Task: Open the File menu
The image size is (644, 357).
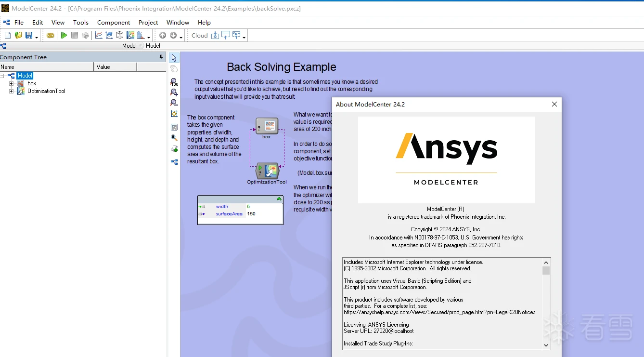Action: (x=19, y=22)
